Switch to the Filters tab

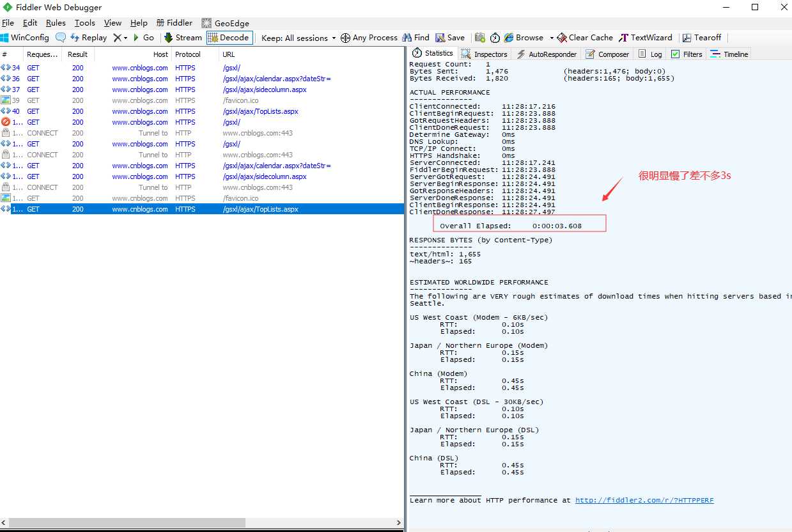687,54
